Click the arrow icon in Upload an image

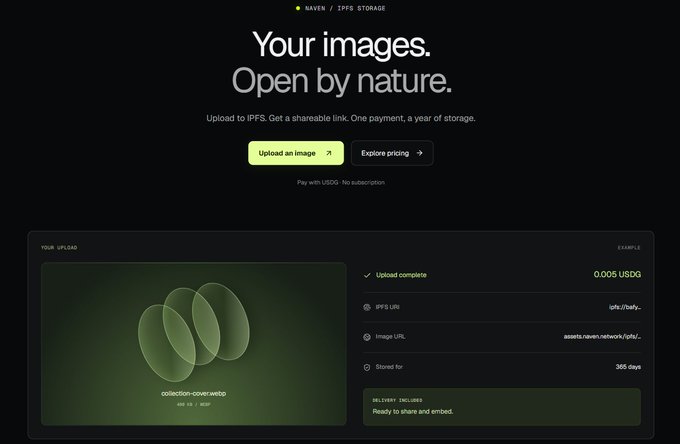(x=329, y=153)
